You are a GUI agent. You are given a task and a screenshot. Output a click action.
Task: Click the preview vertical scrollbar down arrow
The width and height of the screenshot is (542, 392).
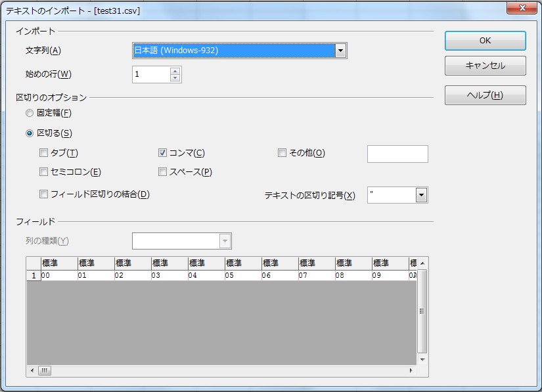click(422, 360)
